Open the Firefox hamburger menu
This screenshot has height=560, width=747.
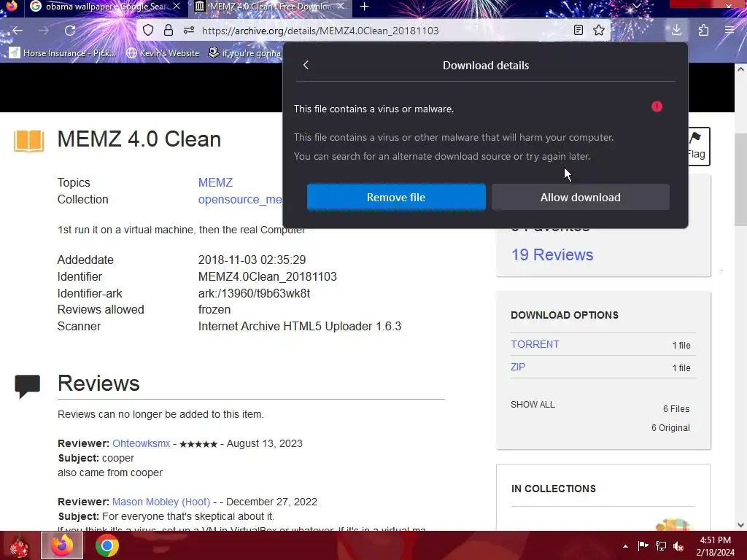[729, 31]
